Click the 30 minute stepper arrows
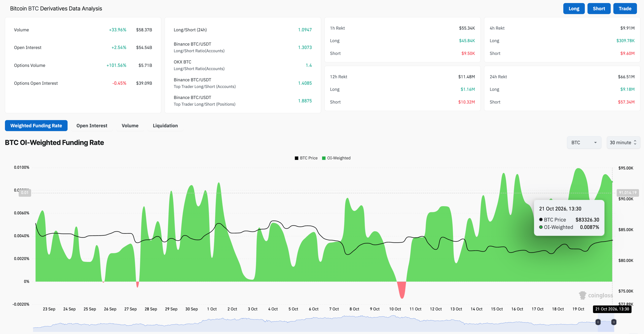The width and height of the screenshot is (644, 334). [635, 142]
